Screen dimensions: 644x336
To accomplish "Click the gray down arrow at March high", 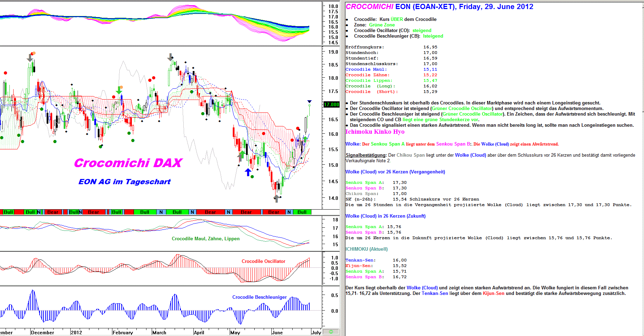I will coord(170,57).
